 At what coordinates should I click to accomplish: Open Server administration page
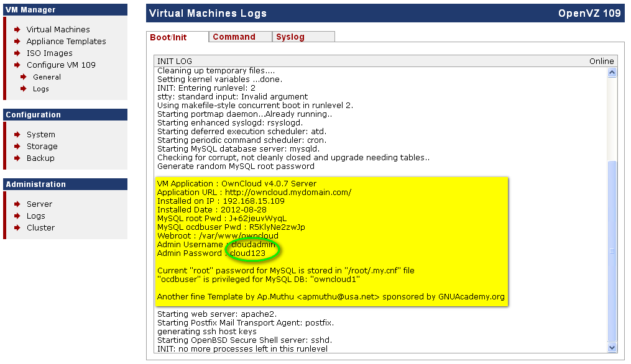(x=39, y=204)
